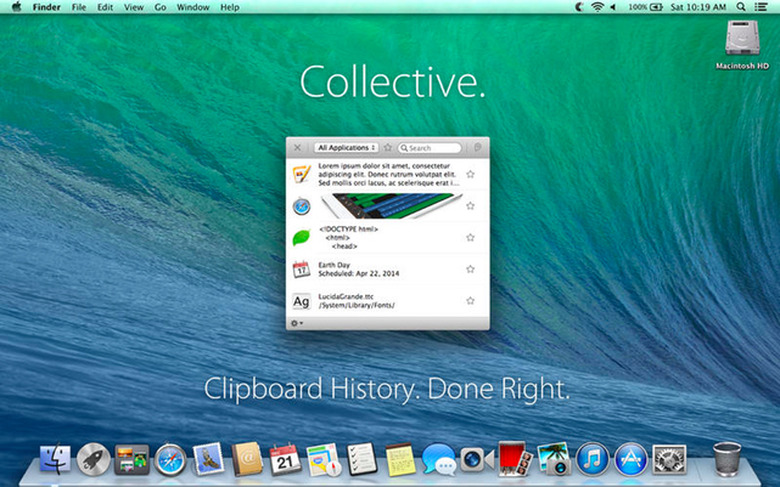Select the Pages clipboard entry icon
The width and height of the screenshot is (780, 487).
[301, 174]
